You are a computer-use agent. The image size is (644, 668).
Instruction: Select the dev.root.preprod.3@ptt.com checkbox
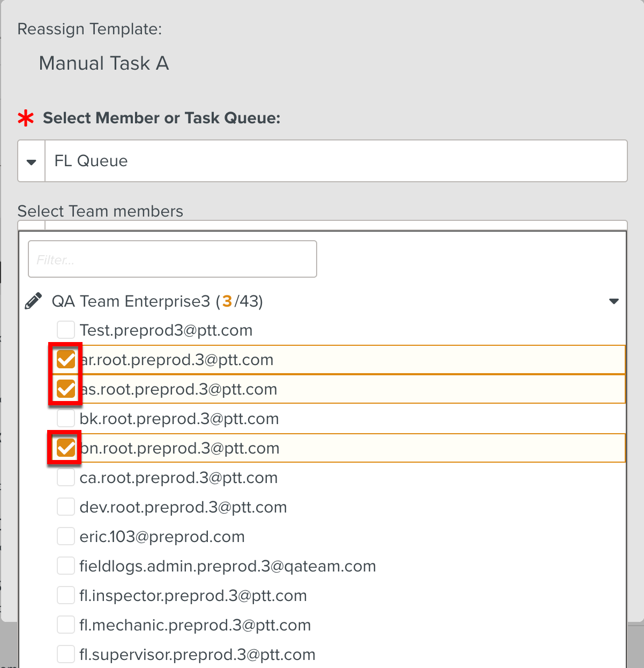click(x=66, y=507)
